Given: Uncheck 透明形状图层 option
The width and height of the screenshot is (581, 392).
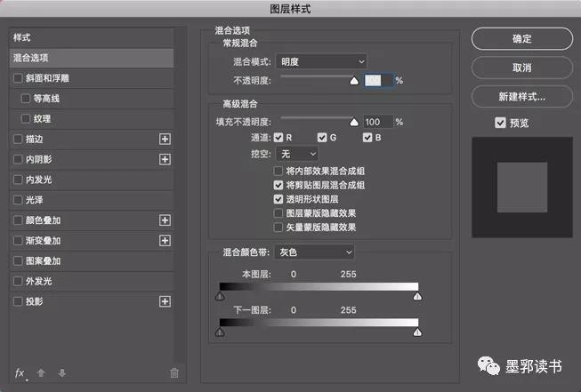Looking at the screenshot, I should (278, 199).
